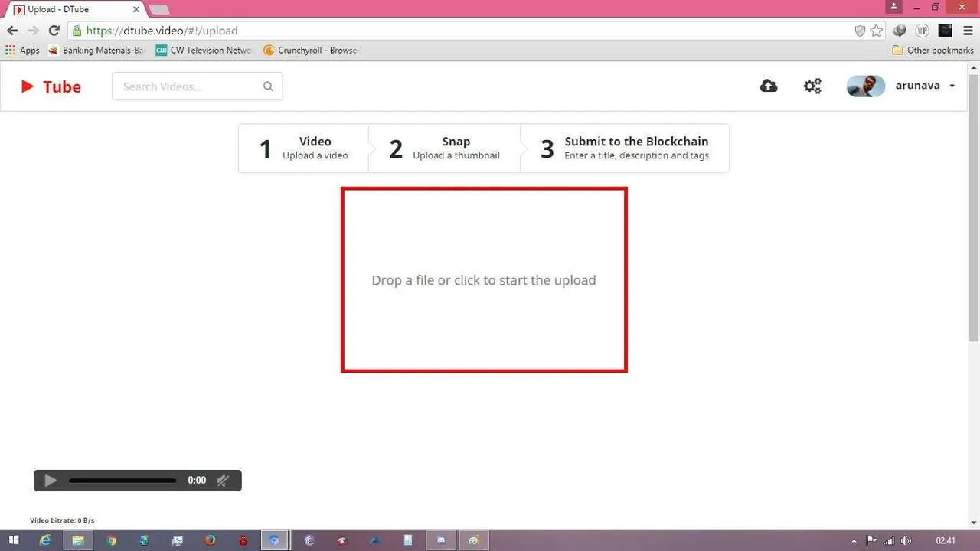Select step 3 Submit to the Blockchain
The image size is (980, 551).
coord(625,148)
